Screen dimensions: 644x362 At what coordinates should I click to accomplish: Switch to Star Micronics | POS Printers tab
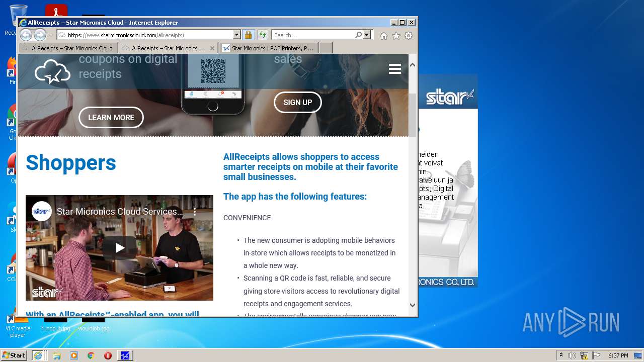(x=268, y=48)
